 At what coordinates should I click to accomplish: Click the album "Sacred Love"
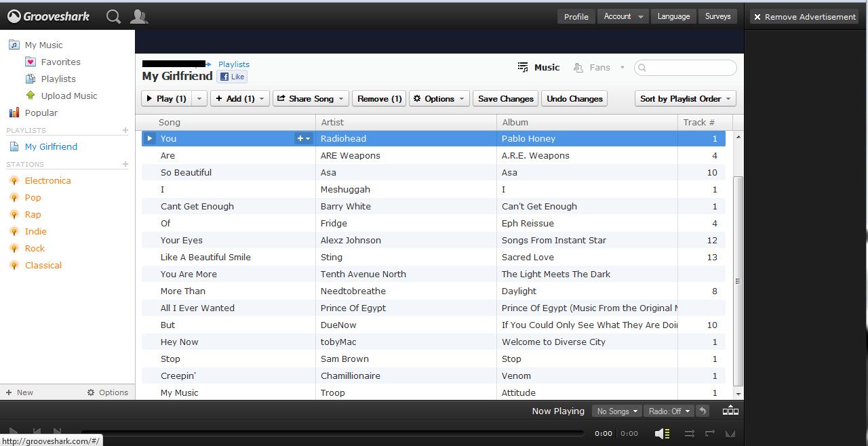[528, 257]
